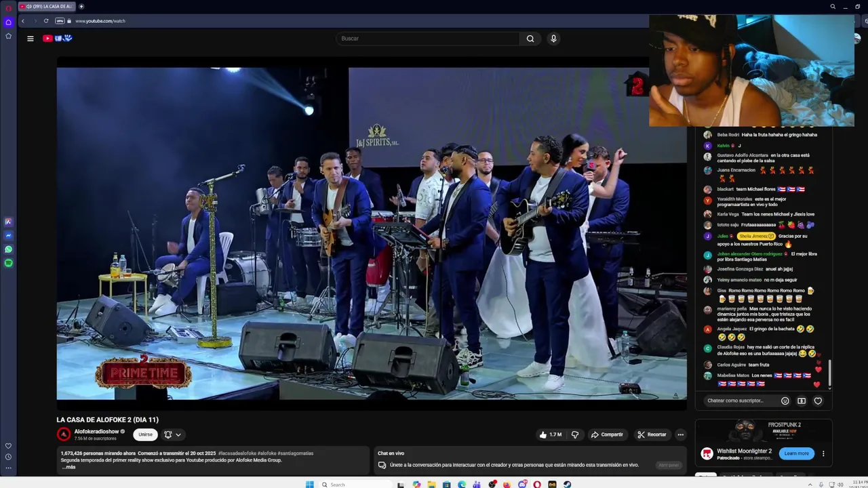Open more actions three-dot menu

pyautogui.click(x=680, y=434)
